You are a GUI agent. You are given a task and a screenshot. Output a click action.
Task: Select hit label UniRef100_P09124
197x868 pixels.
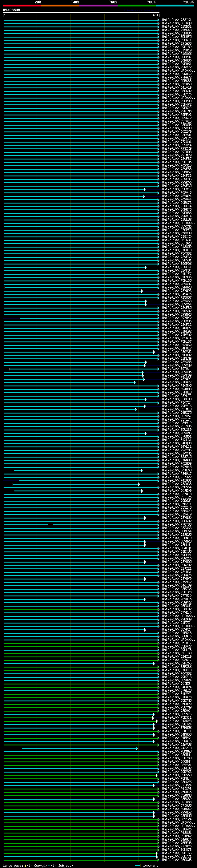tap(176, 819)
